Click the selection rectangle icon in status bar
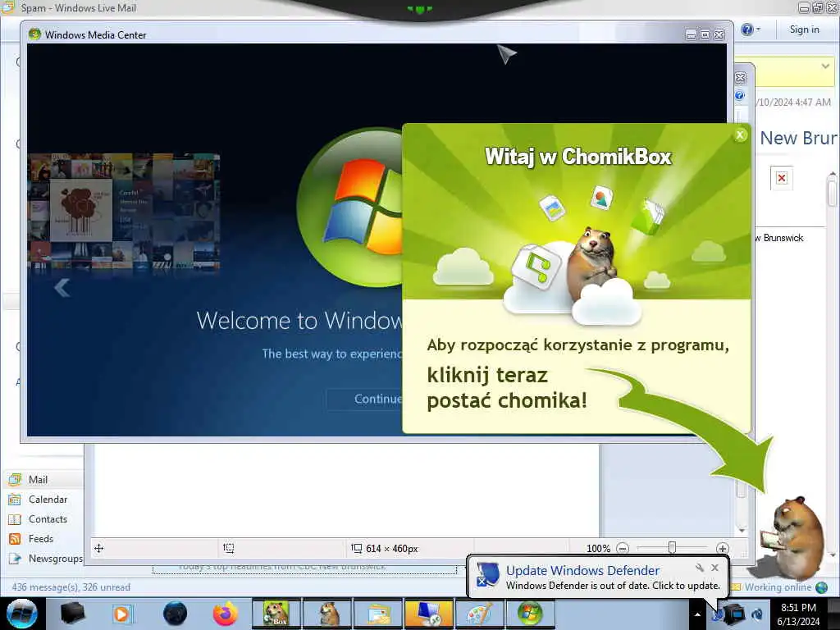This screenshot has width=840, height=630. click(229, 548)
